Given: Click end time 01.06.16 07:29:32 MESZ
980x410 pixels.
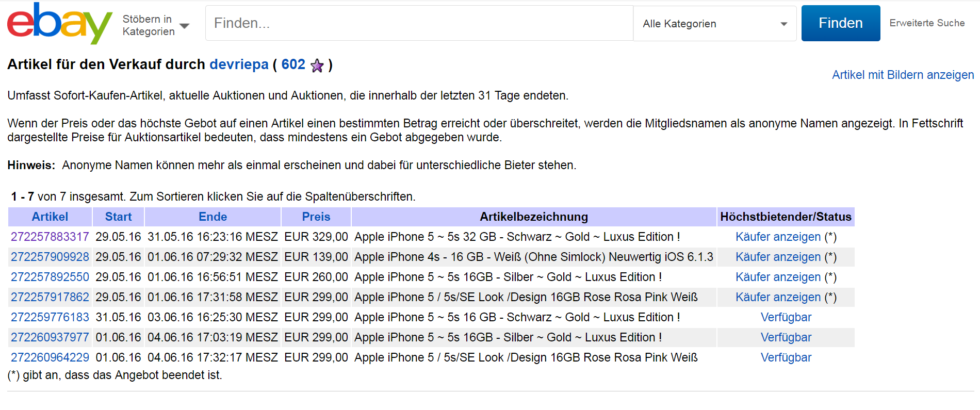Looking at the screenshot, I should [213, 257].
